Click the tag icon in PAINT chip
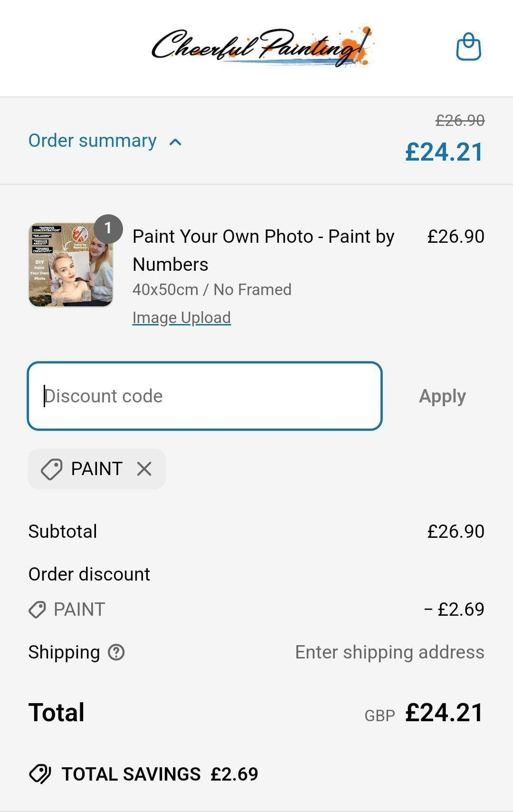This screenshot has height=812, width=513. pyautogui.click(x=51, y=469)
